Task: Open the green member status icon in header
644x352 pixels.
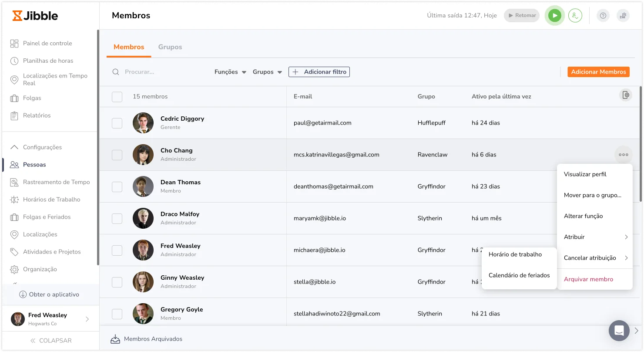Action: pos(575,16)
